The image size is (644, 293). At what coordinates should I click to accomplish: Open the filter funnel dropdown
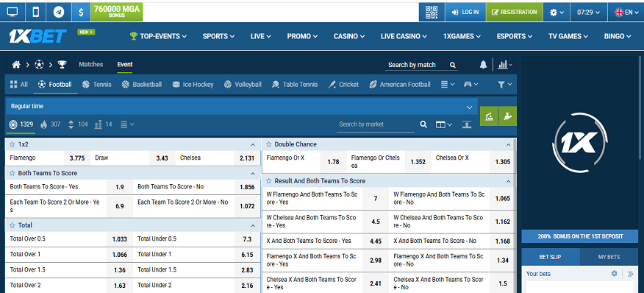point(505,85)
